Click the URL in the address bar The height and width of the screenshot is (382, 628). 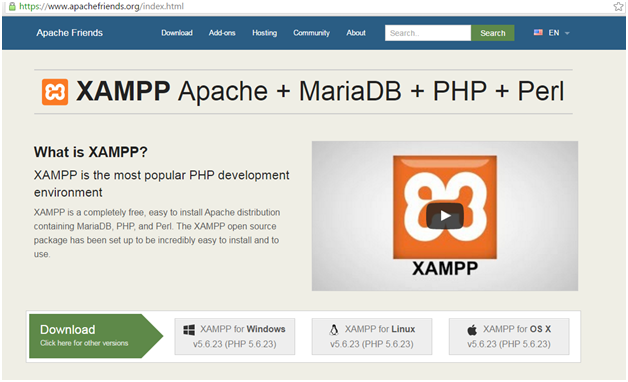tap(101, 6)
